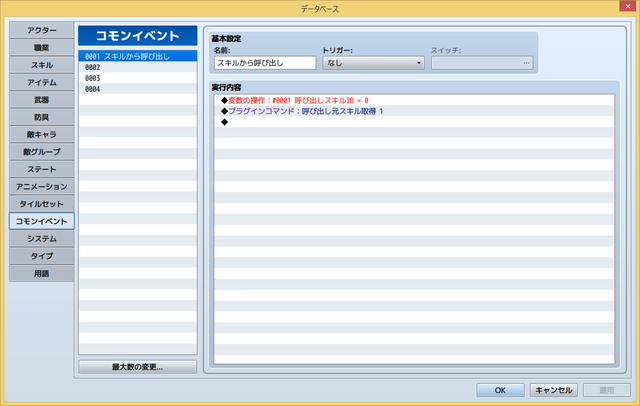This screenshot has height=406, width=640.
Task: Select the コモンイベント sidebar tab
Action: pyautogui.click(x=42, y=221)
